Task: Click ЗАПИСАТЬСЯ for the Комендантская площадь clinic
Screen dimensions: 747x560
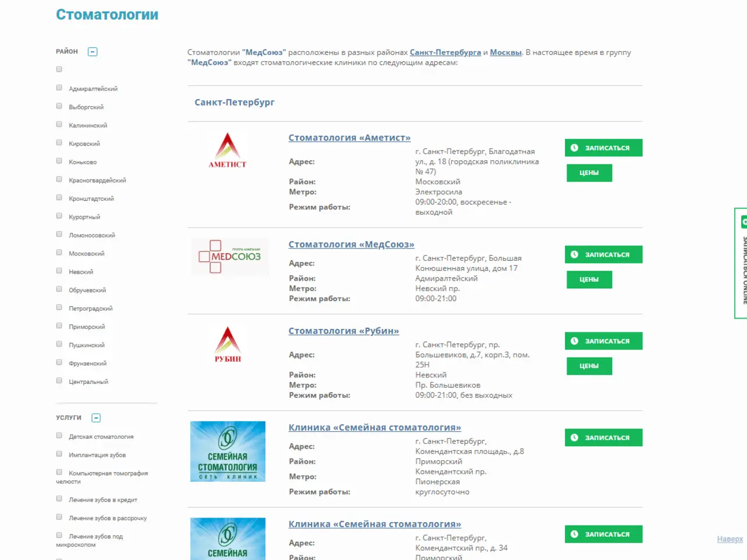Action: (603, 437)
